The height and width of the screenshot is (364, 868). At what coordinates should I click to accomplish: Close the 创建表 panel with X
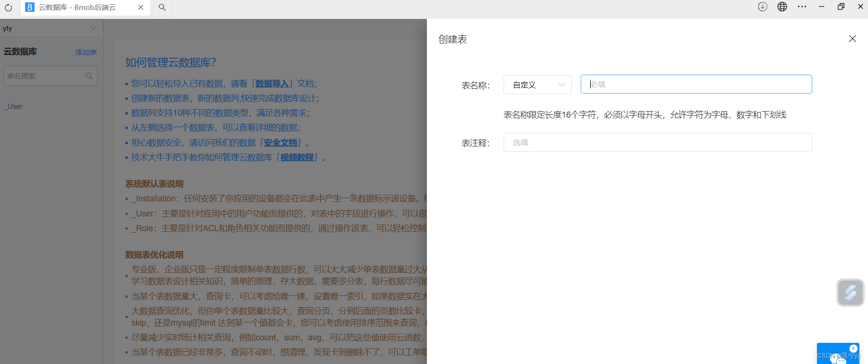[x=852, y=39]
